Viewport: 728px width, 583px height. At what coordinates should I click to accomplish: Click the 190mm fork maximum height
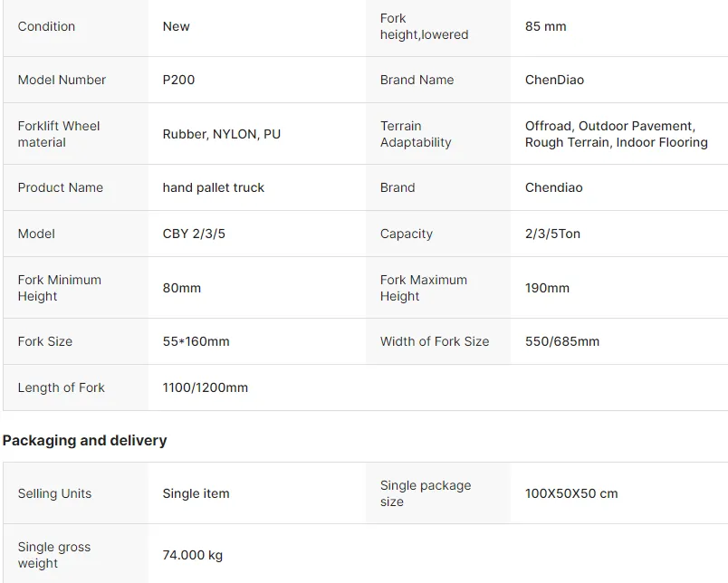point(547,288)
